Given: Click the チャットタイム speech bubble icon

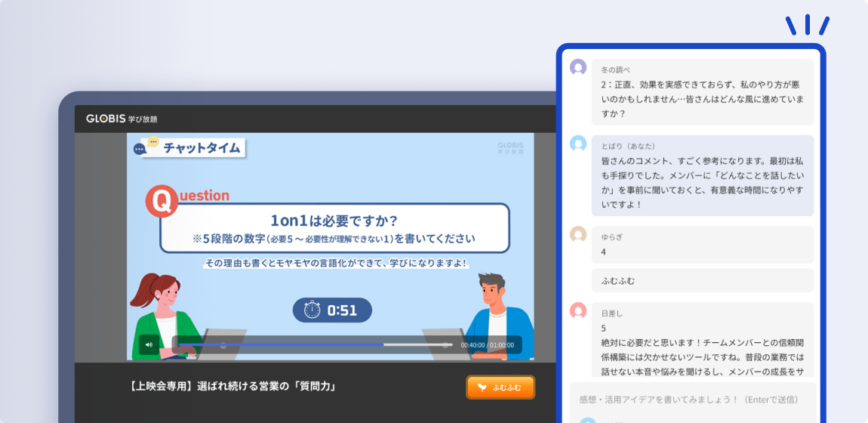Looking at the screenshot, I should click(x=146, y=147).
